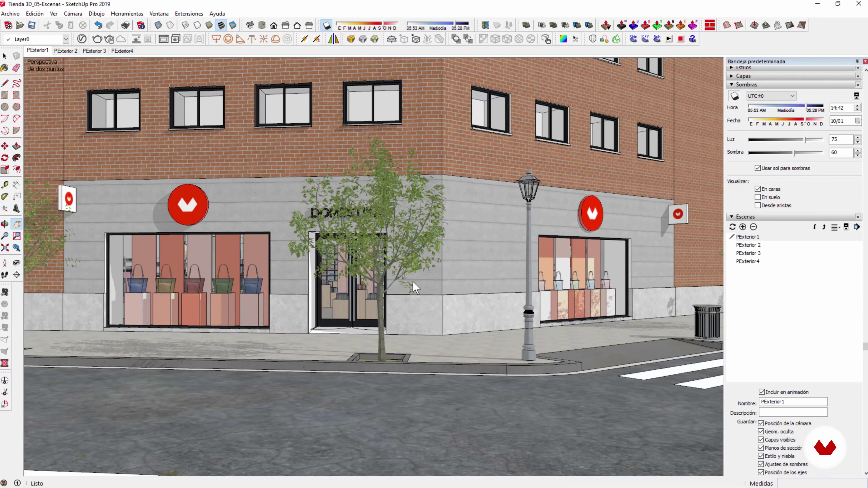Toggle shadow details button in Sombras

(856, 96)
